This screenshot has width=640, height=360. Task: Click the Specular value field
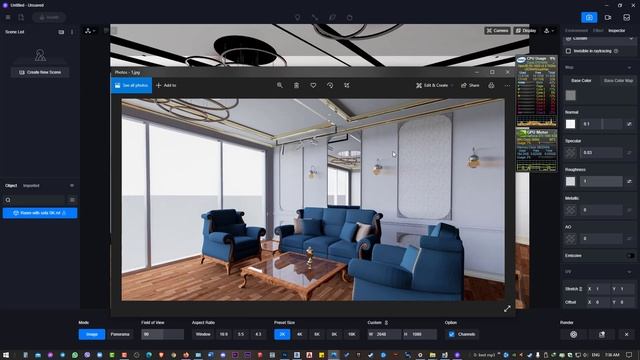(x=602, y=153)
